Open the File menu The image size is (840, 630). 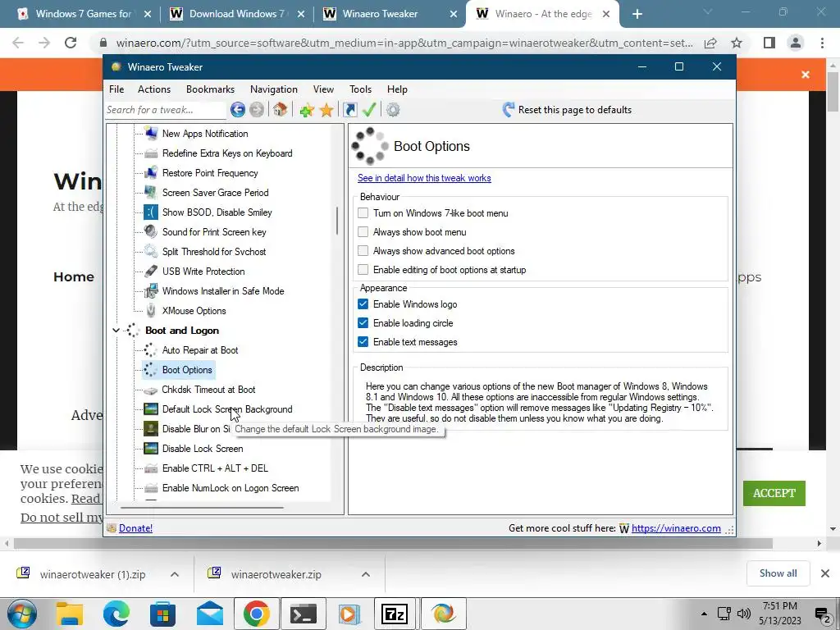coord(116,89)
